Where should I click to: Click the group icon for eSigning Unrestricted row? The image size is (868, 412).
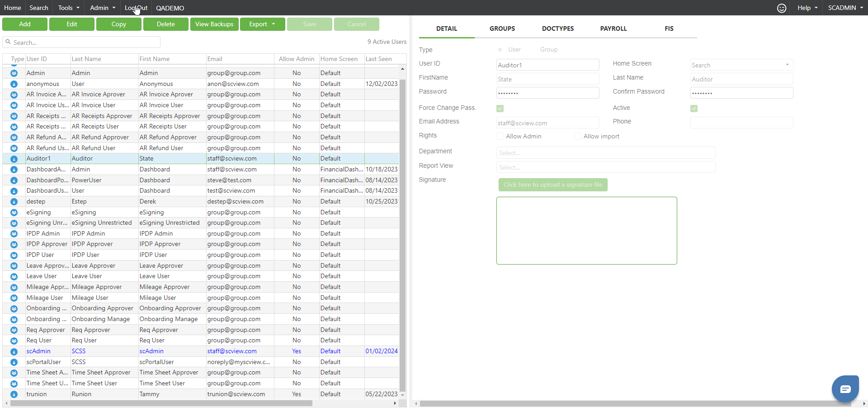click(x=14, y=223)
